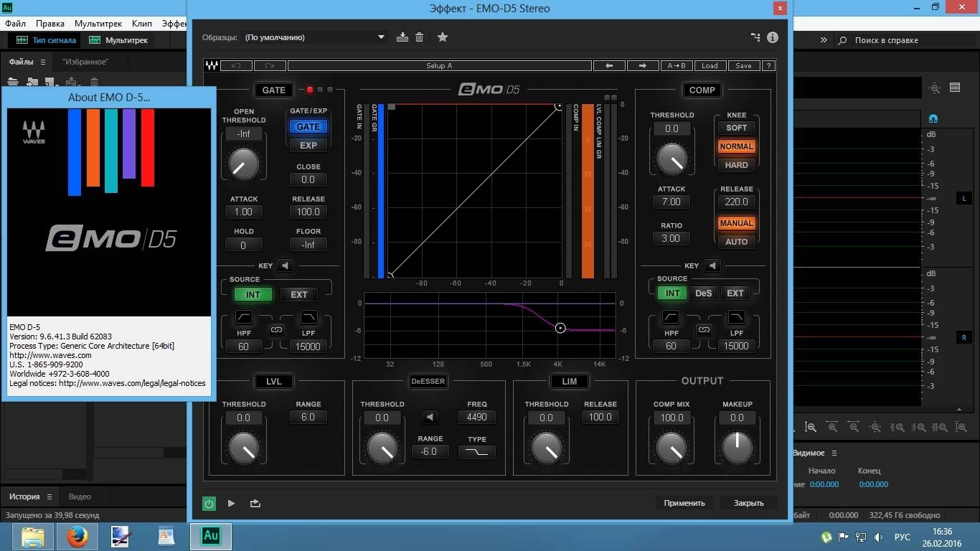Click Load button in Waves toolbar
The width and height of the screenshot is (980, 551).
point(710,65)
